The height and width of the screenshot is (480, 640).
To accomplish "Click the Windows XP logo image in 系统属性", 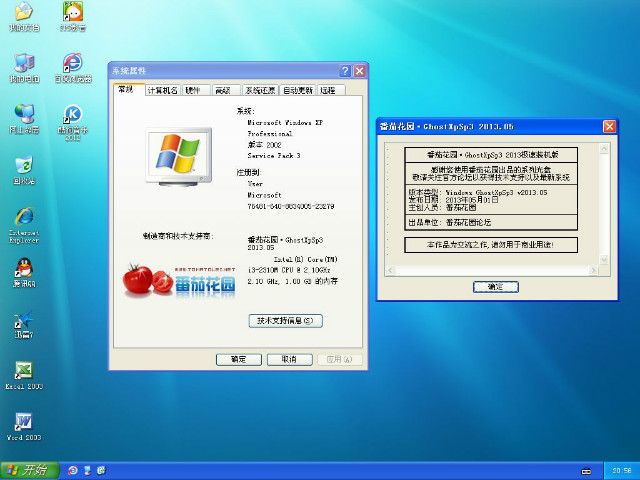I will click(179, 157).
